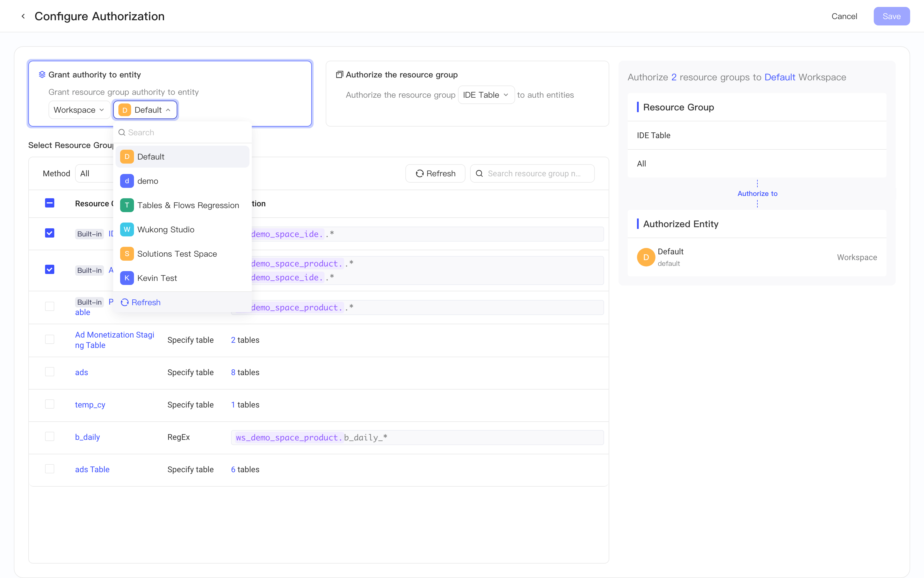Click the orange D avatar in Authorized Entity
Image resolution: width=924 pixels, height=578 pixels.
(646, 257)
